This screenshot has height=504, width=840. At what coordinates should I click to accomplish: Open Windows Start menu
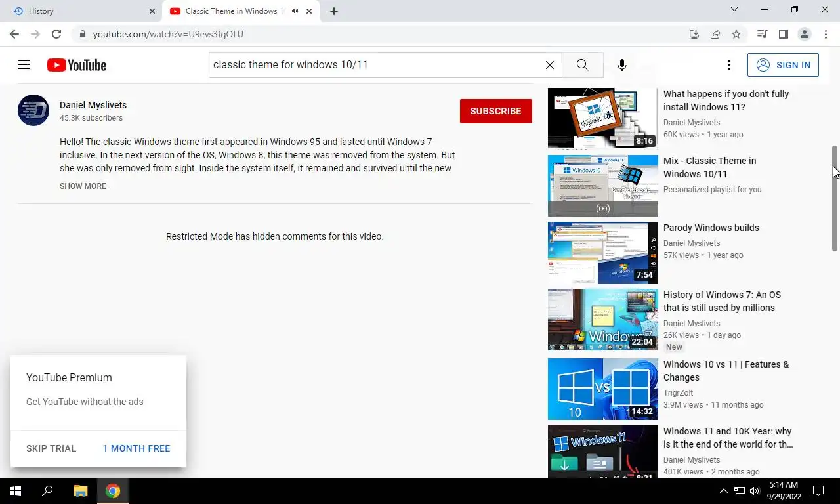(16, 491)
